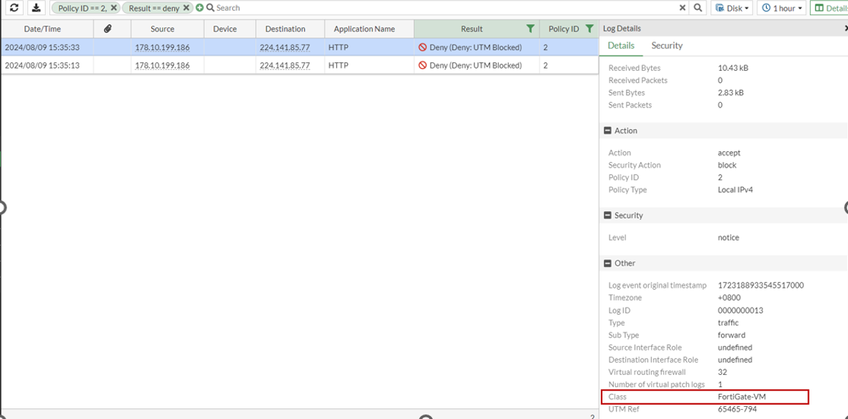Click the Timezone value +0800
Image resolution: width=848 pixels, height=419 pixels.
tap(729, 297)
